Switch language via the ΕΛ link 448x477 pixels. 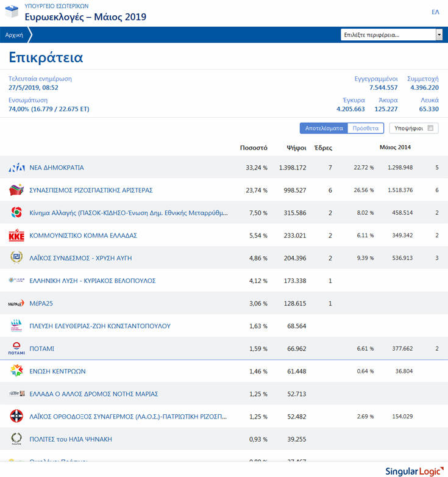[x=435, y=12]
